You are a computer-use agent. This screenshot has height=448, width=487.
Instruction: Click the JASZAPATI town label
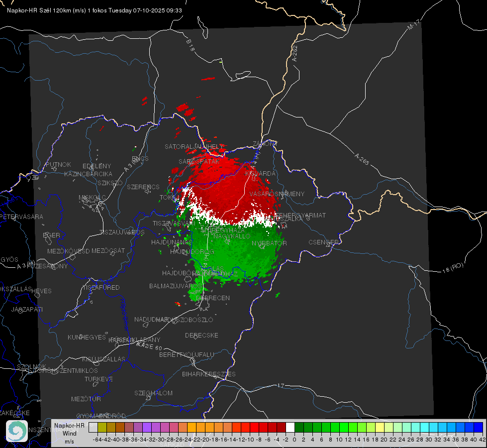click(27, 309)
